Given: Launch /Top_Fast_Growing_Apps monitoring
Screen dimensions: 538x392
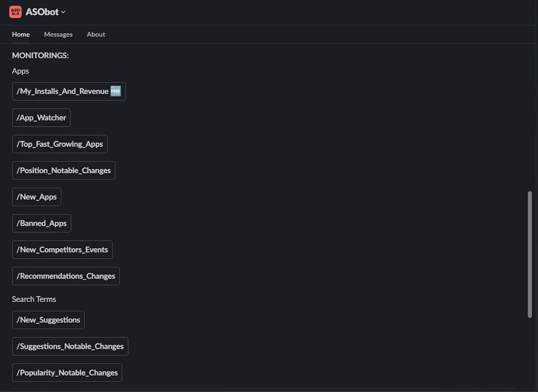Looking at the screenshot, I should [59, 143].
